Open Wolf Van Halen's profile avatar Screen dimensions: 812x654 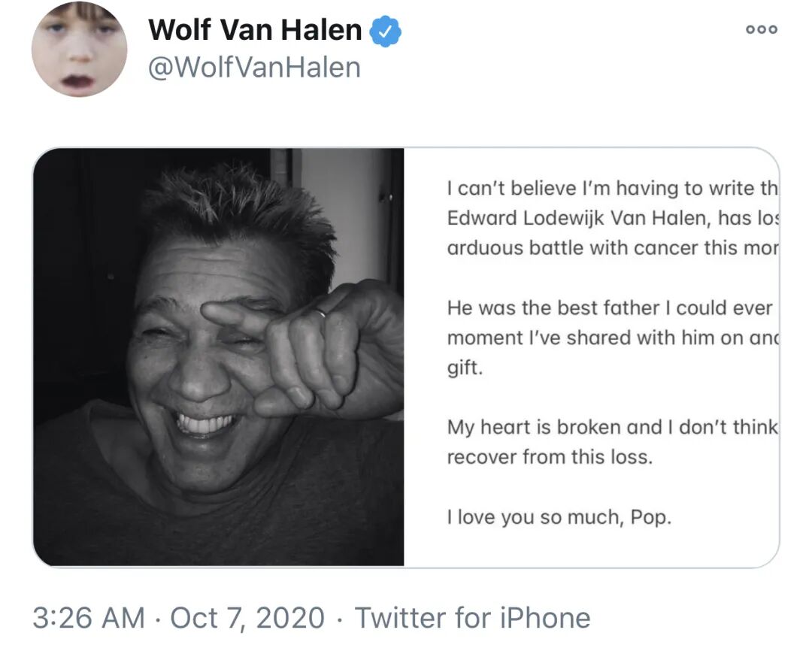pos(79,49)
